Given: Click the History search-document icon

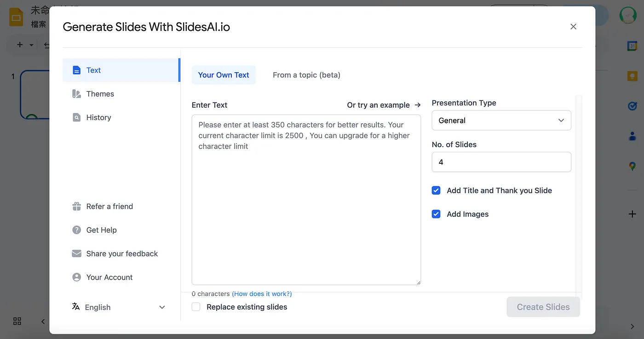Looking at the screenshot, I should (77, 117).
